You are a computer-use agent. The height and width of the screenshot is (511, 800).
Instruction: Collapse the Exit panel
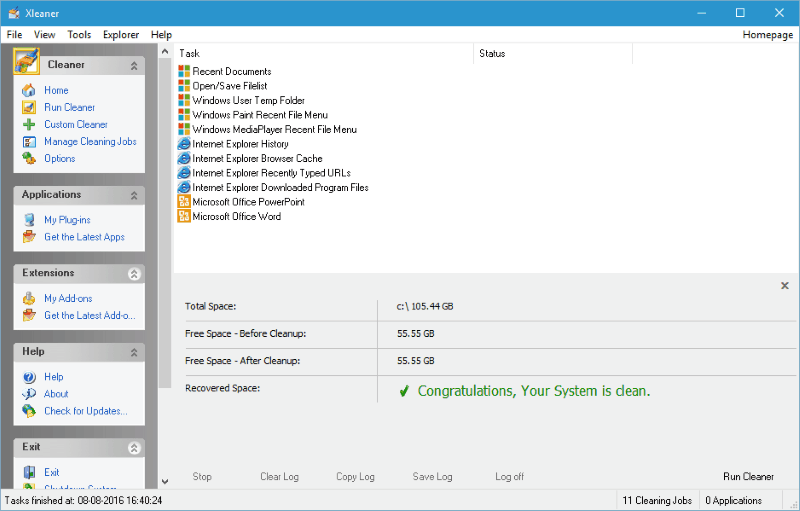(134, 448)
